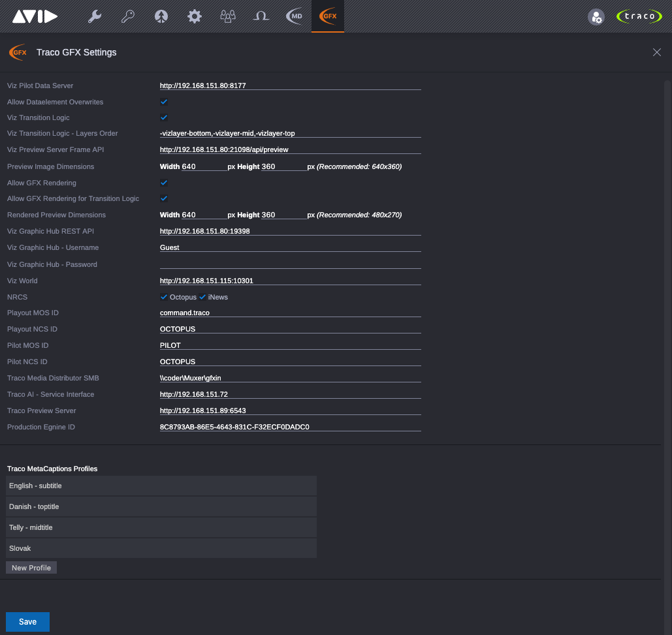Select the Slovak profile

coord(161,548)
